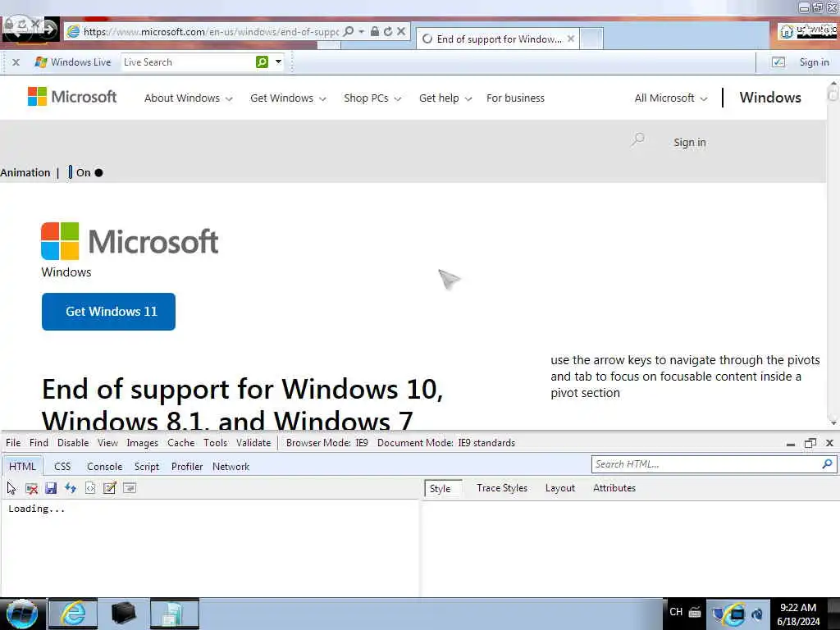Click the Windows brand link in the header
Viewport: 840px width, 630px height.
pos(770,98)
